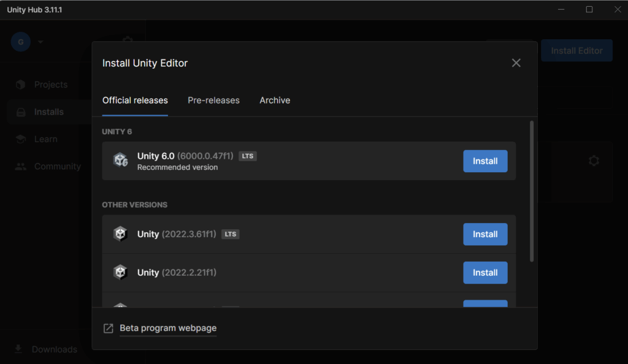The height and width of the screenshot is (364, 628).
Task: Click the Installs drive icon in sidebar
Action: coord(21,112)
